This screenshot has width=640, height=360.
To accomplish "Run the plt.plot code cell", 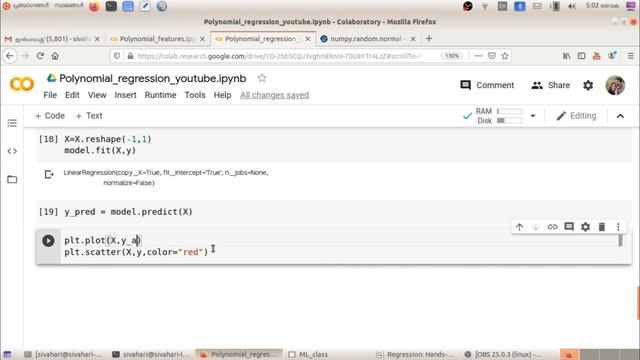I will [48, 240].
